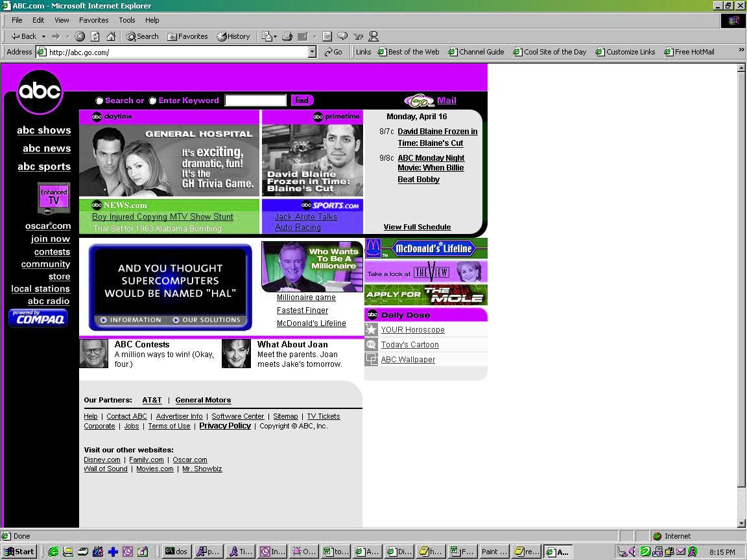The width and height of the screenshot is (747, 560).
Task: Open the "abc news" sidebar link
Action: coord(47,148)
